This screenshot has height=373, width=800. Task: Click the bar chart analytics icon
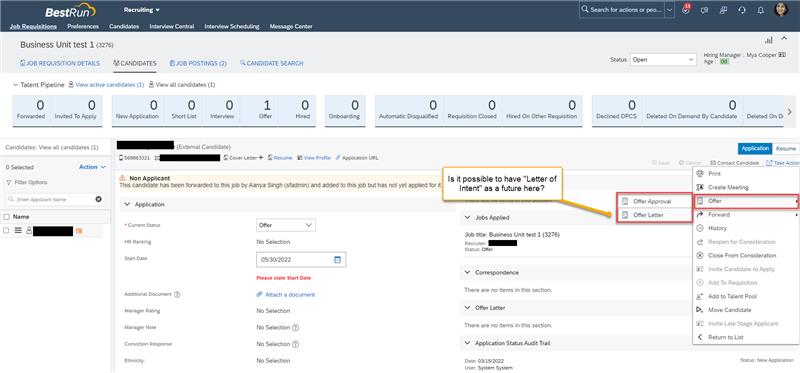(768, 40)
